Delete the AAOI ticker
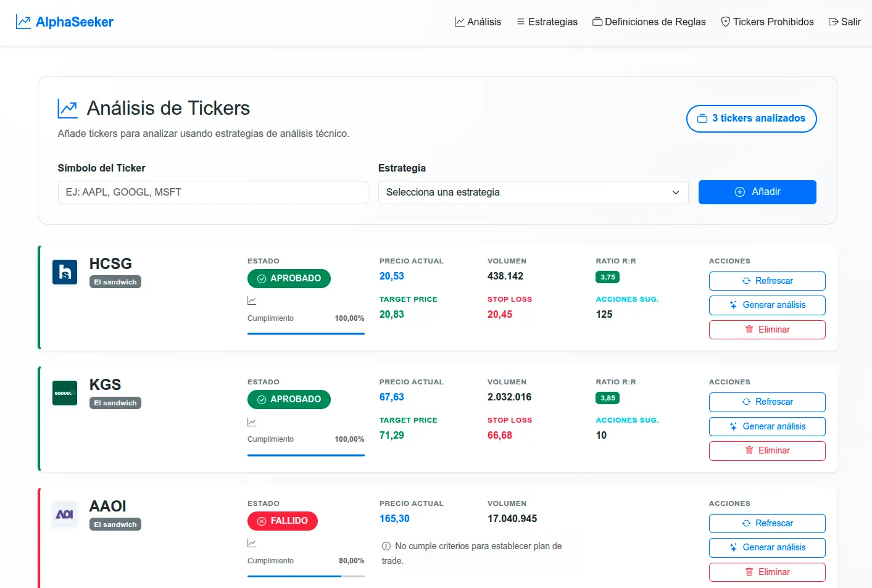 click(x=767, y=572)
